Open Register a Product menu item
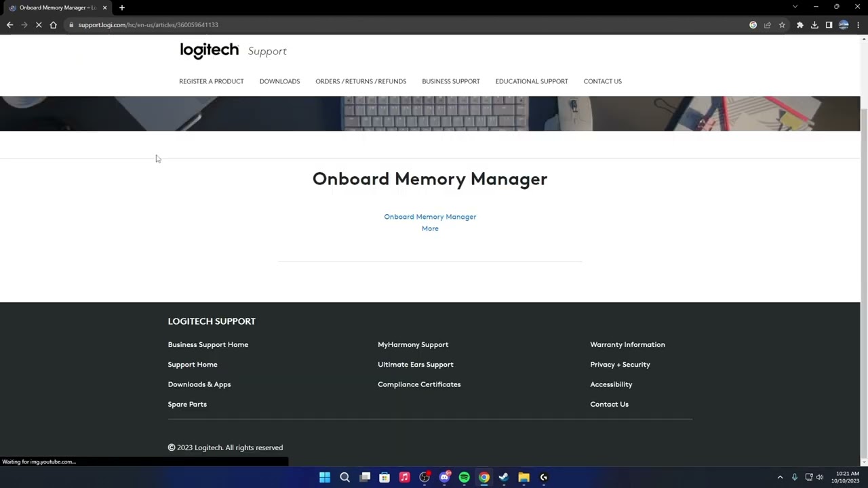Screen dimensions: 868x488 [211, 81]
